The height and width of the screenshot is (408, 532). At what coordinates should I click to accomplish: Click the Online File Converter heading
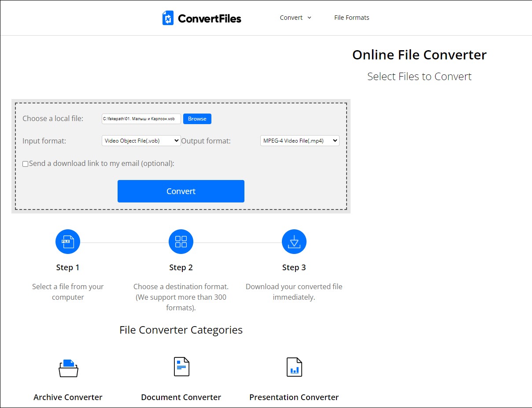click(x=420, y=55)
